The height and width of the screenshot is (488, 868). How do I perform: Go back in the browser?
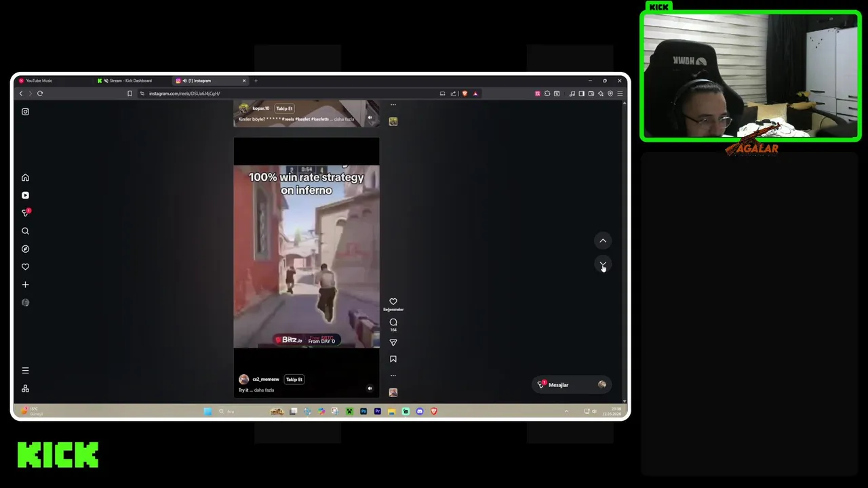(21, 94)
